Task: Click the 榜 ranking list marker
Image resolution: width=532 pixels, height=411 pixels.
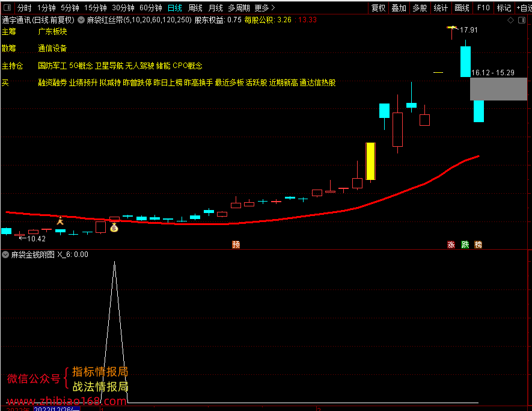Action: tap(478, 244)
